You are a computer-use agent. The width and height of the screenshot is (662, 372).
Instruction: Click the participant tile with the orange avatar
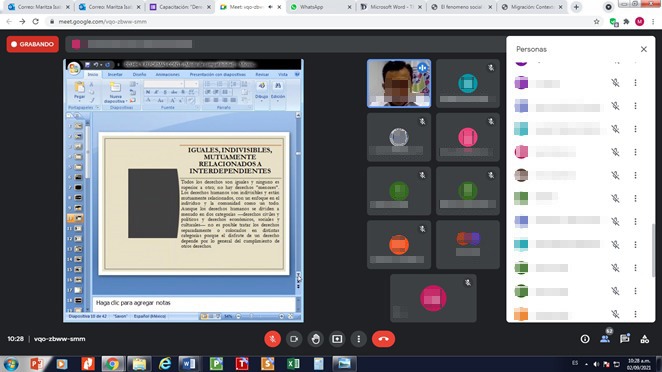click(399, 244)
